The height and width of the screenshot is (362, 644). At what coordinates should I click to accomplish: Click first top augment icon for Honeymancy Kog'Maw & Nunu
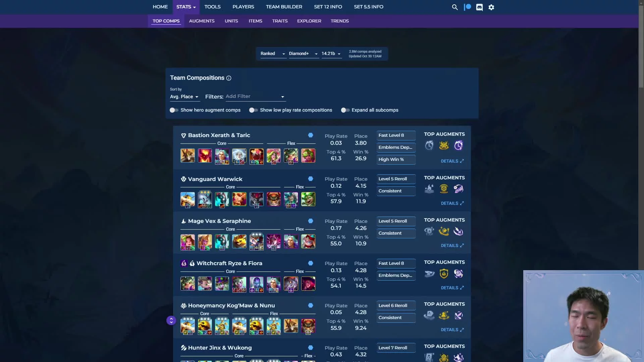(429, 315)
